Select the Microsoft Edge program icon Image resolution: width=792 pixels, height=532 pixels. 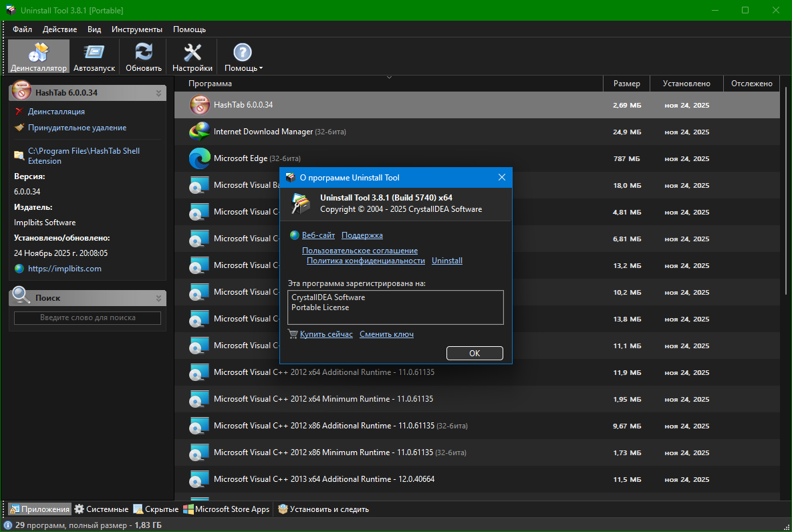199,158
